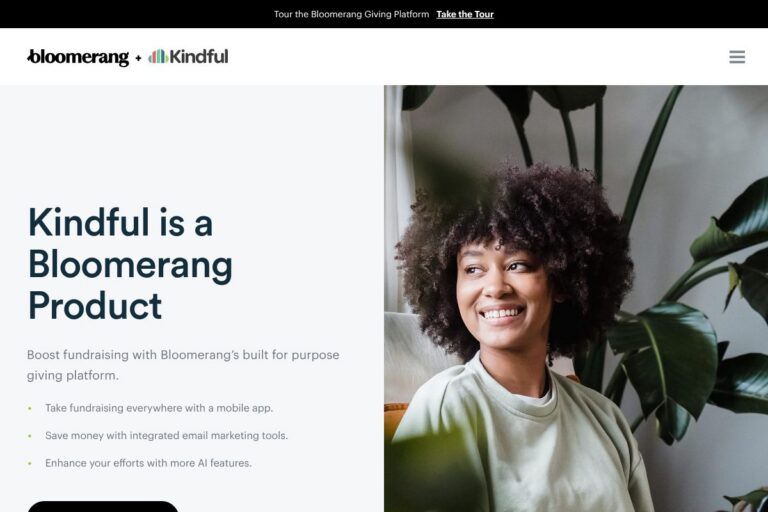768x512 pixels.
Task: Click the Kindful colorful bars logo icon
Action: click(158, 56)
